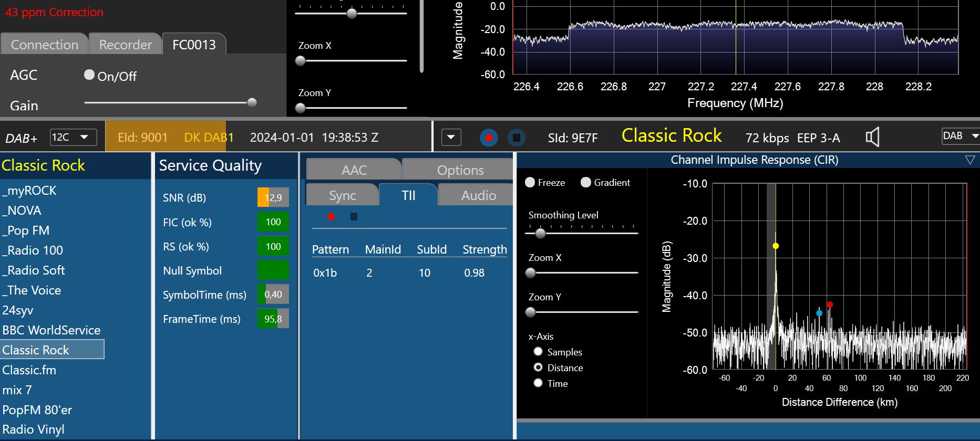The image size is (980, 441).
Task: Click the small red record dot in TII tab
Action: pyautogui.click(x=331, y=217)
